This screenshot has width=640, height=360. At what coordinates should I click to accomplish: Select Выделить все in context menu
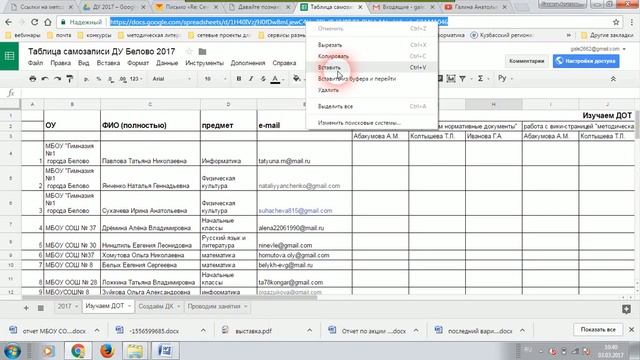pyautogui.click(x=372, y=106)
